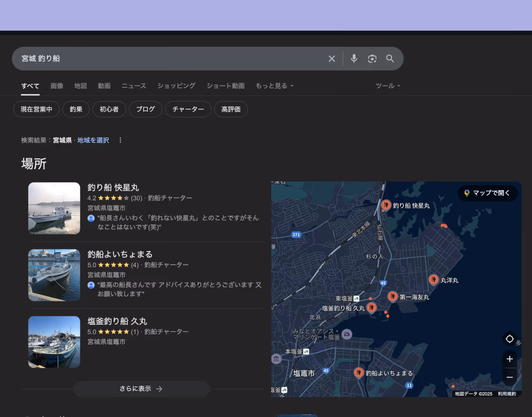Viewport: 532px width, 417px height.
Task: Zoom out on the map with minus
Action: [x=509, y=377]
